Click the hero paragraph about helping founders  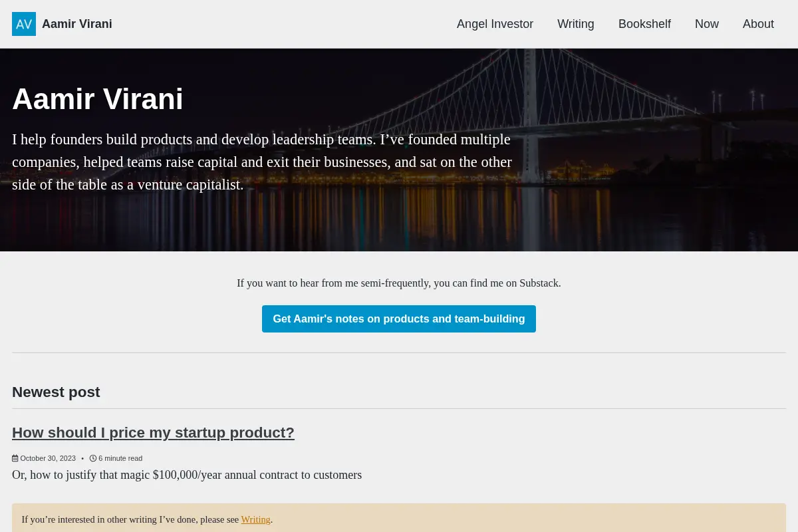[x=262, y=162]
